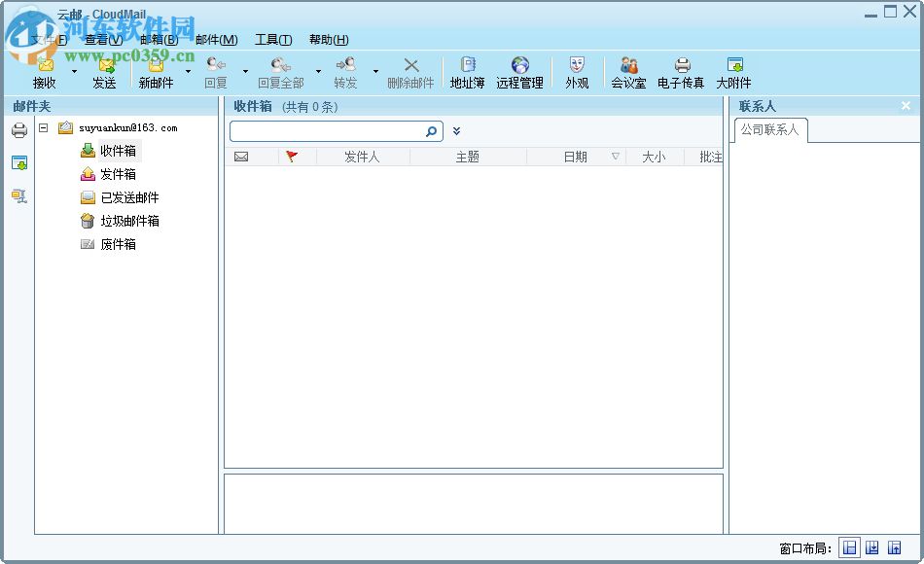Select the default window layout toggle

(x=849, y=547)
